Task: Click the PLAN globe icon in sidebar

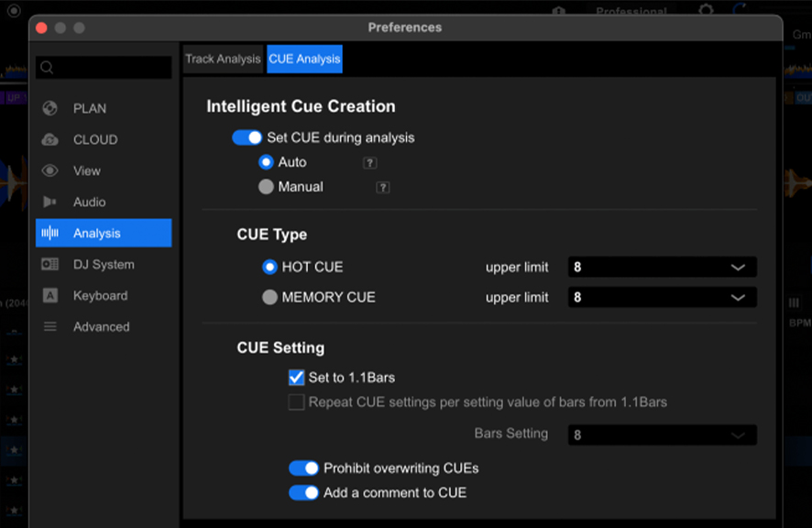Action: point(50,108)
